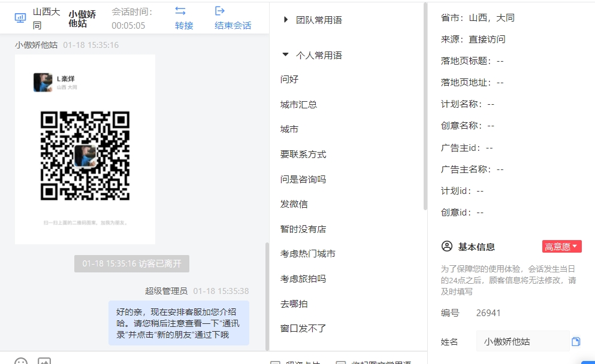Select the 城市 quick phrase

click(289, 129)
